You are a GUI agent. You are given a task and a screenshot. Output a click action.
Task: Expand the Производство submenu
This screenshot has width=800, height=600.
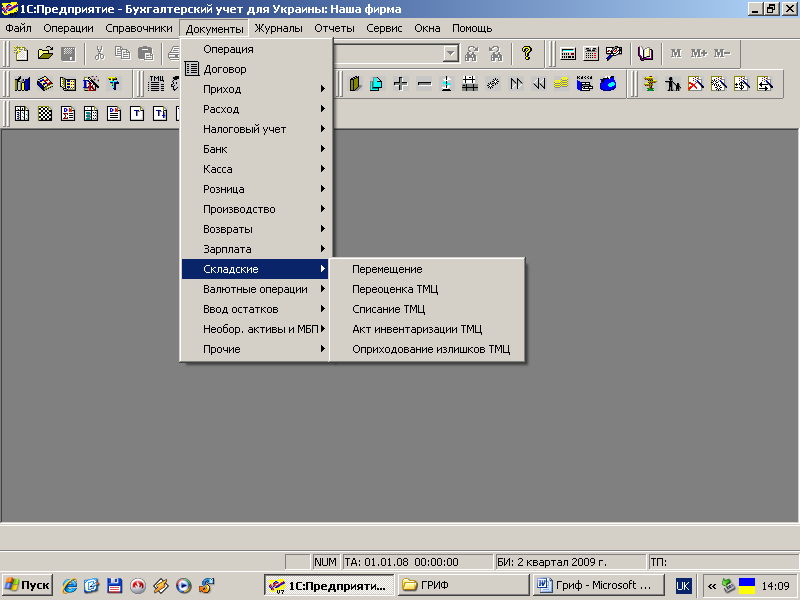(x=257, y=209)
